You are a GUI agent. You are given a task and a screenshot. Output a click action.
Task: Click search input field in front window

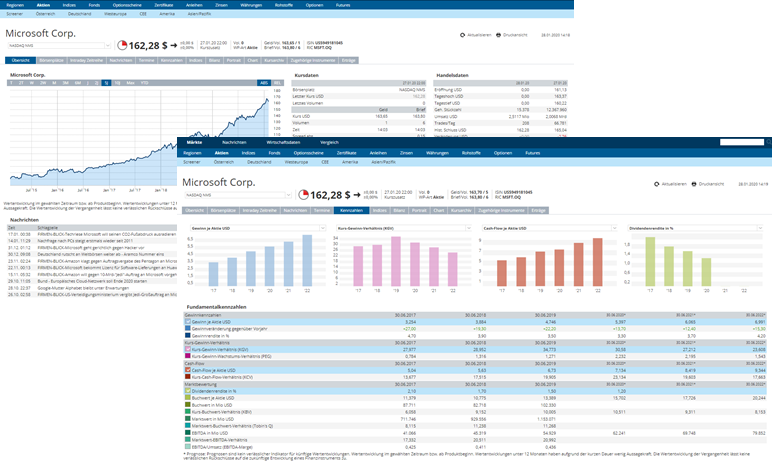[741, 142]
